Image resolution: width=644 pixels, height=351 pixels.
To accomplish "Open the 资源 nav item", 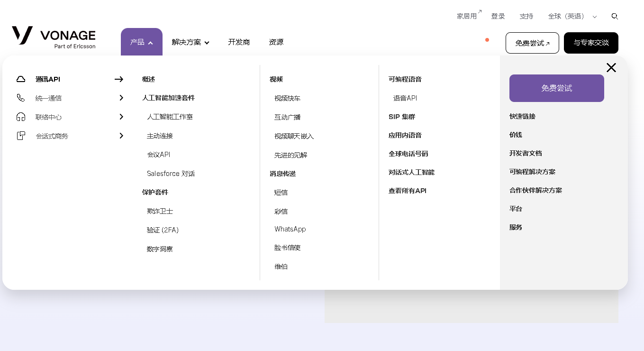I will pyautogui.click(x=276, y=42).
